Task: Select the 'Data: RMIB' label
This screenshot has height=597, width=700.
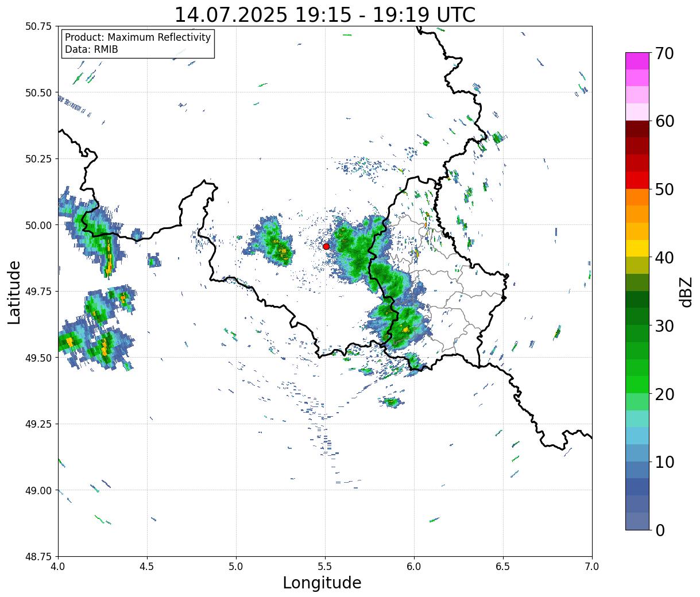Action: [x=91, y=49]
